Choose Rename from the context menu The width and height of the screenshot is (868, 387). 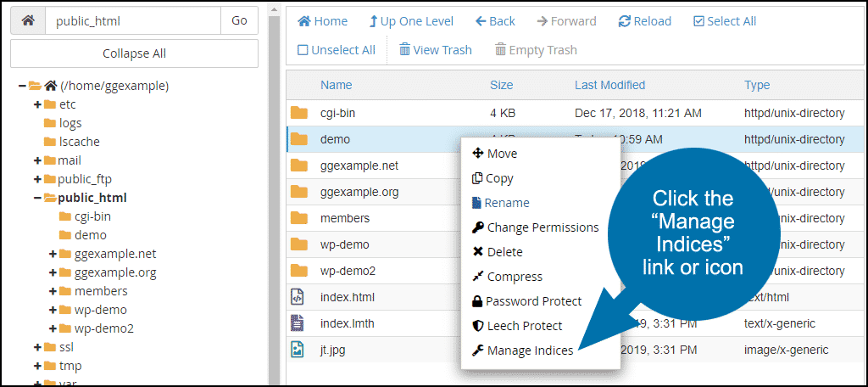click(x=500, y=203)
